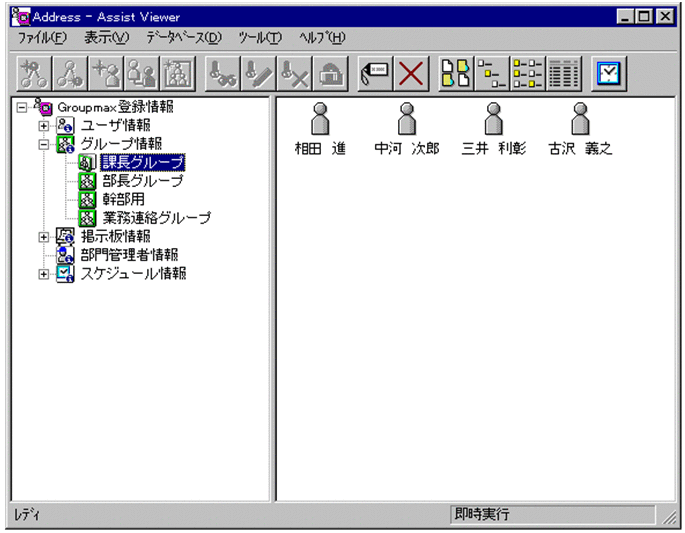Select the 掲示板情報 tree label
Viewport: 685px width, 533px height.
(116, 237)
